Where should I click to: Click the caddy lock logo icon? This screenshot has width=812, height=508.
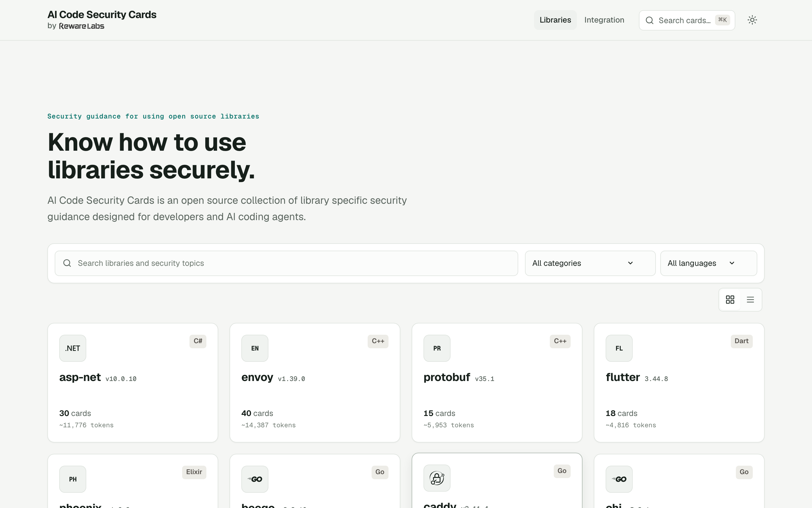pos(437,478)
